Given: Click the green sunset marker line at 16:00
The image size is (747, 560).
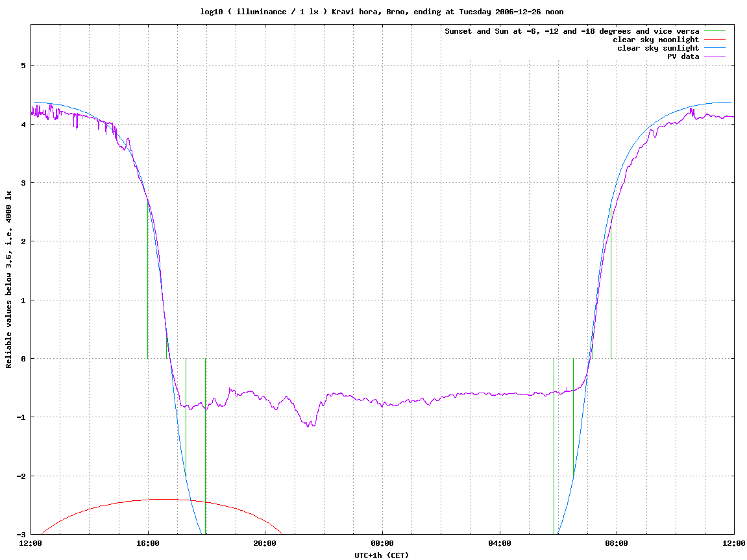Looking at the screenshot, I should click(148, 280).
